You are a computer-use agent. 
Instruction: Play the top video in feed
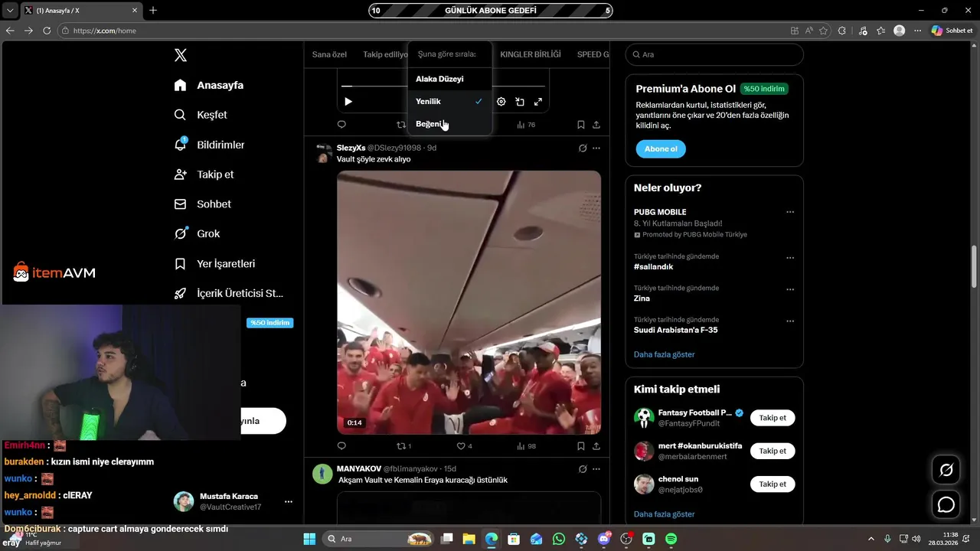pos(348,102)
